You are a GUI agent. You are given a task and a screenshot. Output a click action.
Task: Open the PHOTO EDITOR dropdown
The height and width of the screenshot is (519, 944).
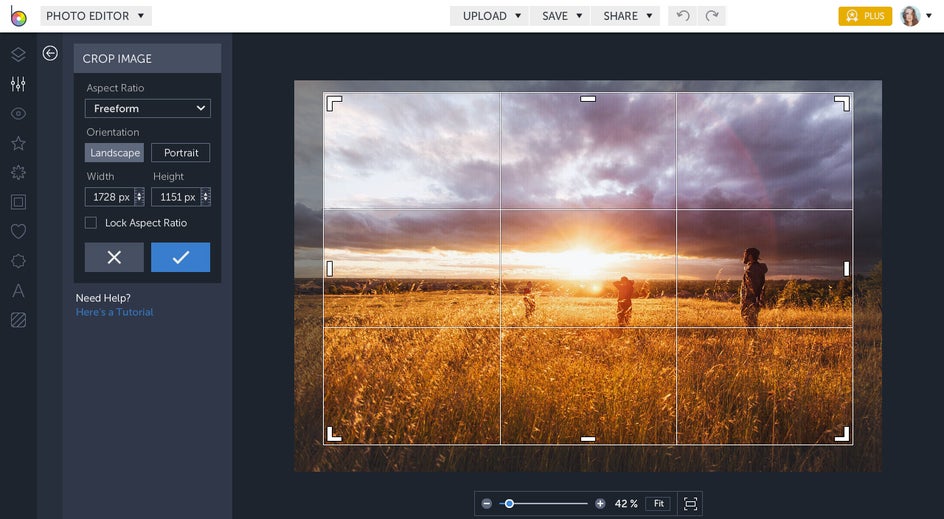pyautogui.click(x=96, y=16)
